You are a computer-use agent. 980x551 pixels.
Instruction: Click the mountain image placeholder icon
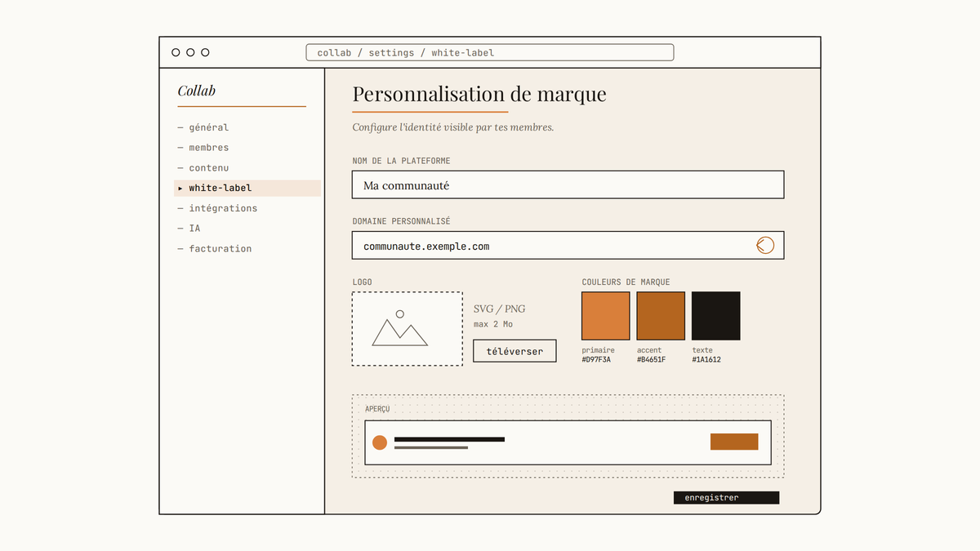click(x=400, y=328)
